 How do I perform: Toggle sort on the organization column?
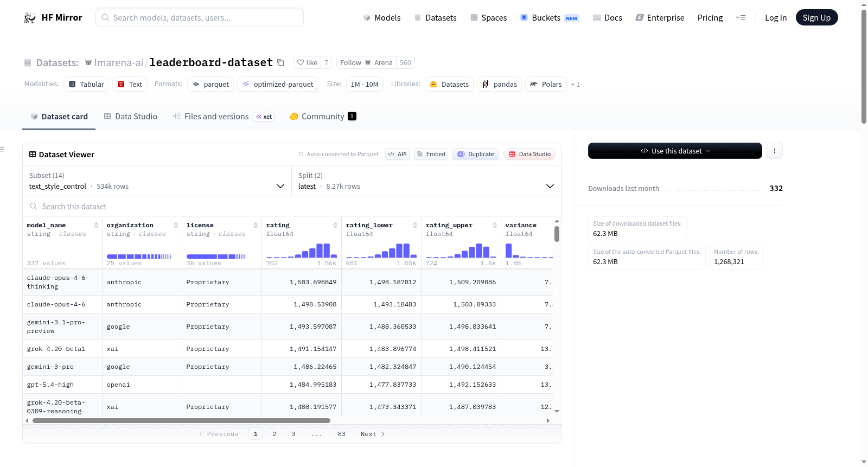tap(176, 225)
